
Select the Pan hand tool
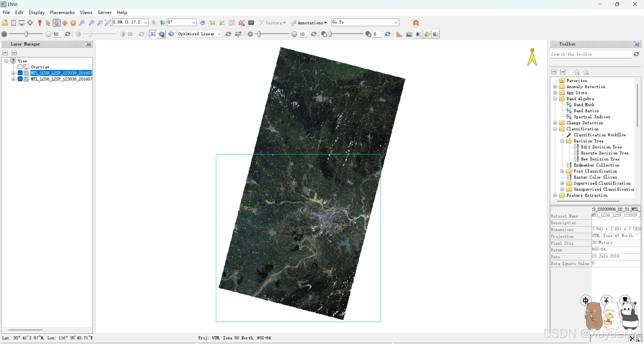[56, 23]
